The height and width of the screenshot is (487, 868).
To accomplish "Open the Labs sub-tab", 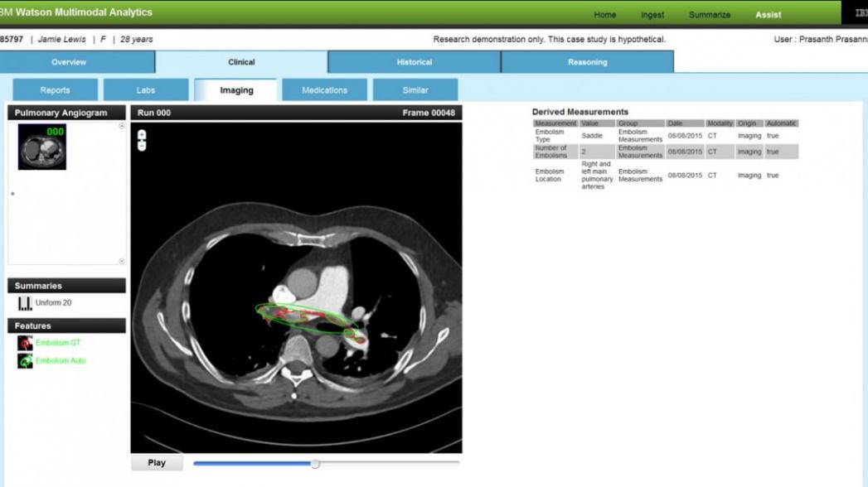I will pos(145,90).
